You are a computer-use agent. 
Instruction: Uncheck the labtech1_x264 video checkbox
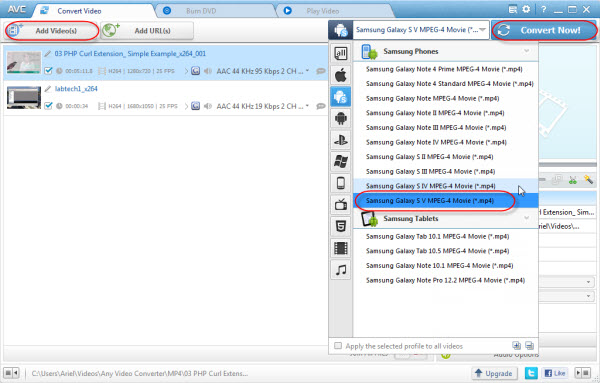pos(48,106)
